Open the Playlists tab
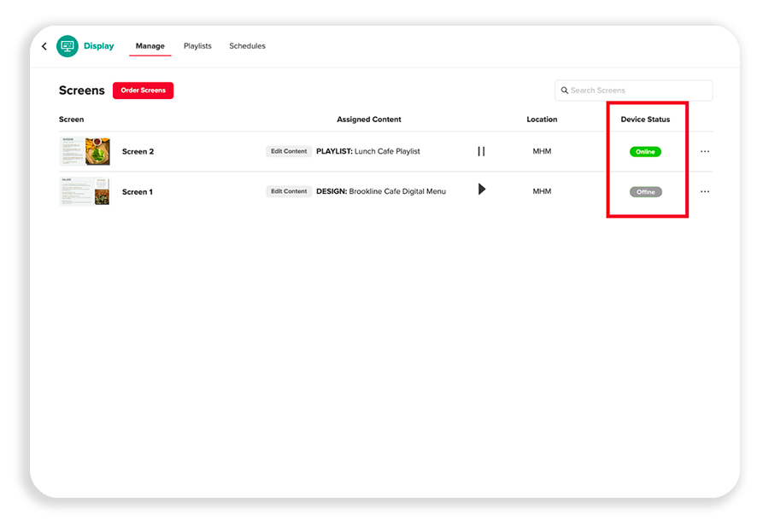The width and height of the screenshot is (769, 532). (x=197, y=46)
